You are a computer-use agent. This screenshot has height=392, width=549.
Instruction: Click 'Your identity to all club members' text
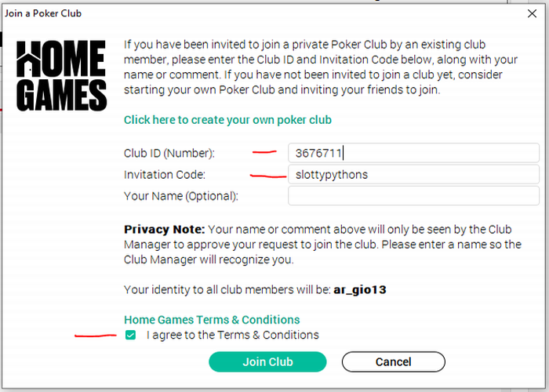[227, 290]
